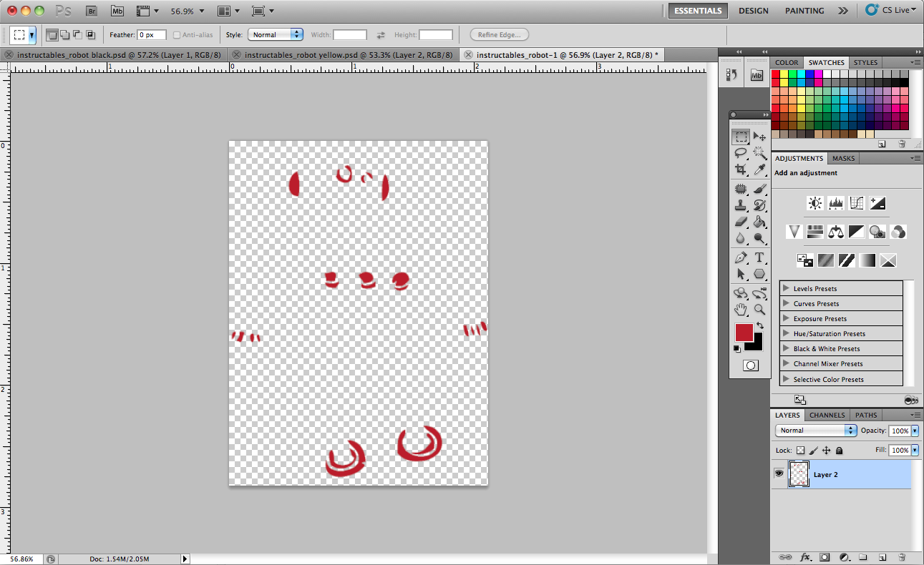Click the black background color swatch
This screenshot has width=924, height=565.
pos(756,345)
